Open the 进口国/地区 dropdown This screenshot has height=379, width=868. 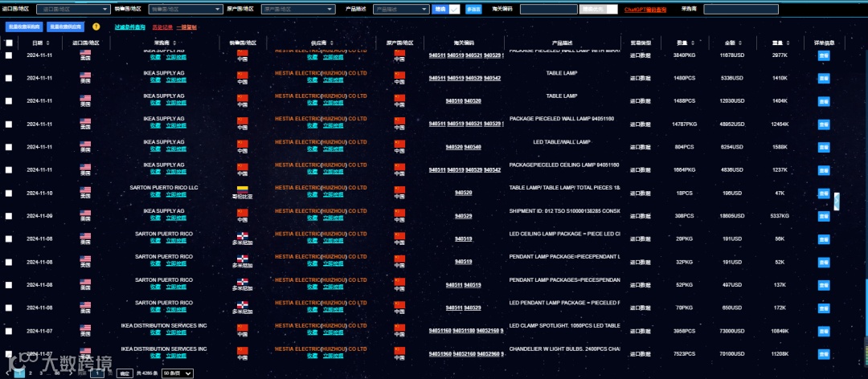73,10
